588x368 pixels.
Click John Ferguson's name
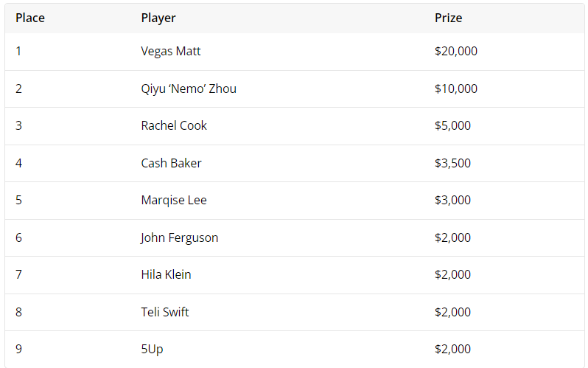click(179, 237)
